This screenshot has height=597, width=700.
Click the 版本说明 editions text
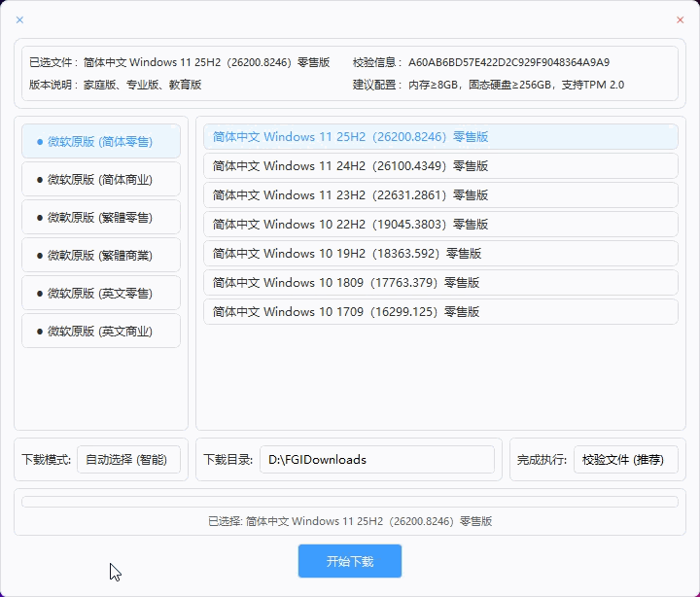[142, 85]
